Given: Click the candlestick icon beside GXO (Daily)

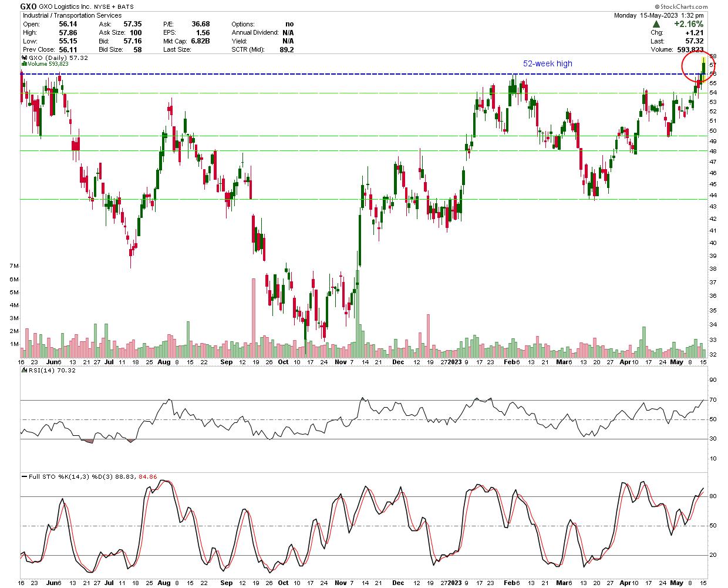Looking at the screenshot, I should click(24, 58).
